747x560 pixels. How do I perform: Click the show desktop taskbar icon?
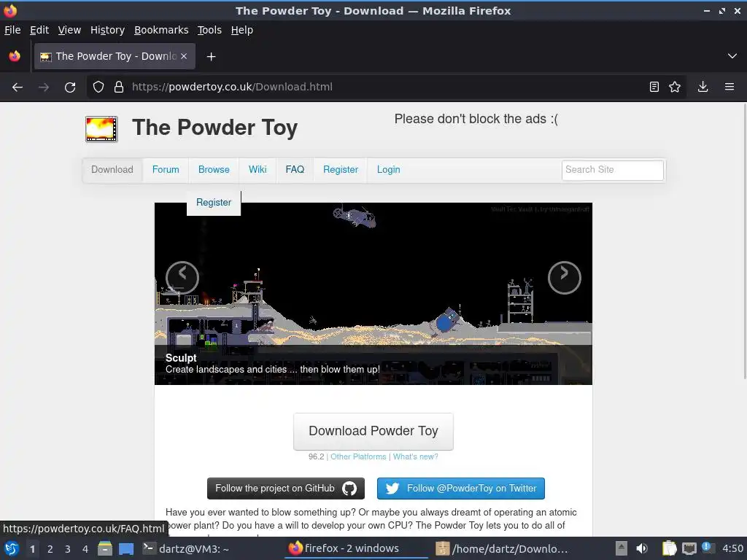tap(125, 549)
